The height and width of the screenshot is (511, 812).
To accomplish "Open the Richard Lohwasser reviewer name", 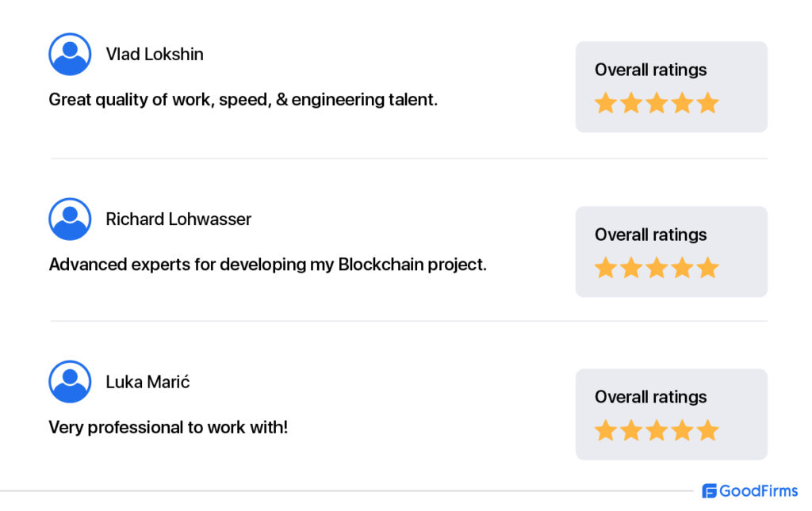I will 178,219.
